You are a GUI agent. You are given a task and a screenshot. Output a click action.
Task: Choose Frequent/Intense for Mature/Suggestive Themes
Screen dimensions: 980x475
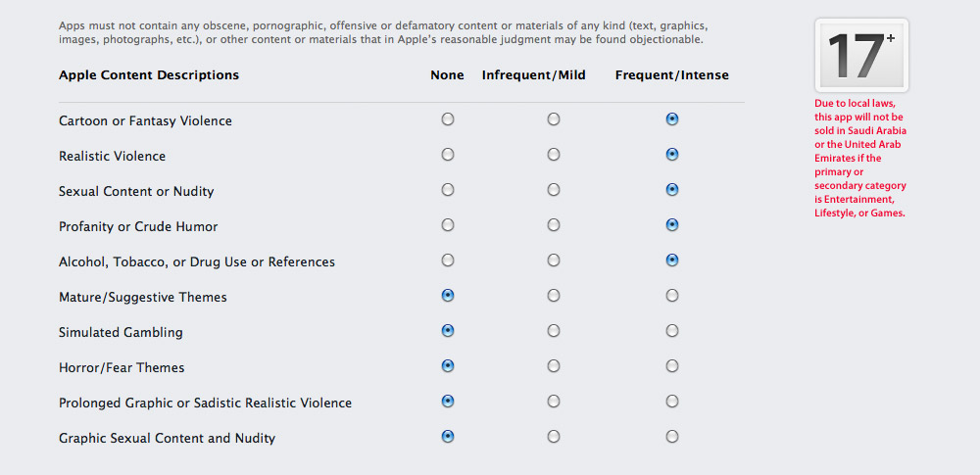(672, 296)
